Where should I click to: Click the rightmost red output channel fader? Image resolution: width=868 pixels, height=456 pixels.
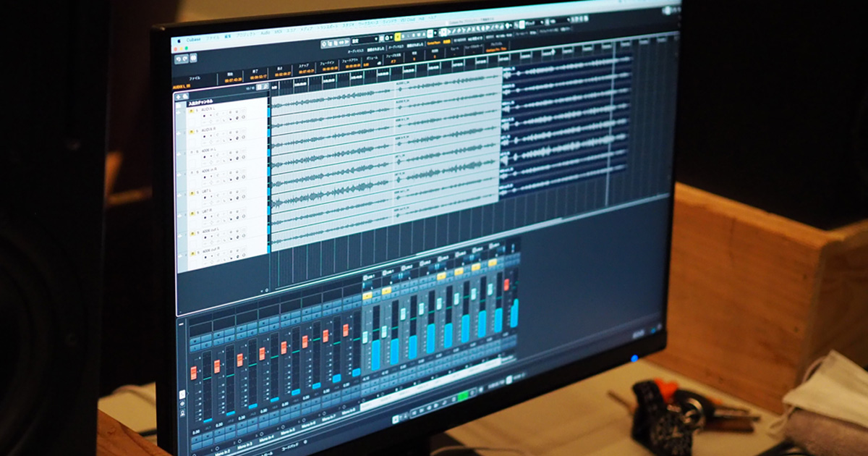506,285
